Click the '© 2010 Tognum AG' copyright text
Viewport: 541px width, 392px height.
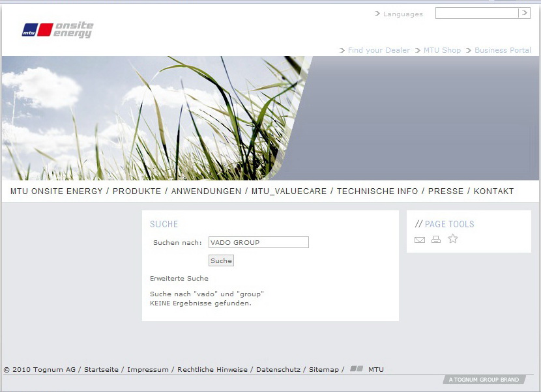39,370
